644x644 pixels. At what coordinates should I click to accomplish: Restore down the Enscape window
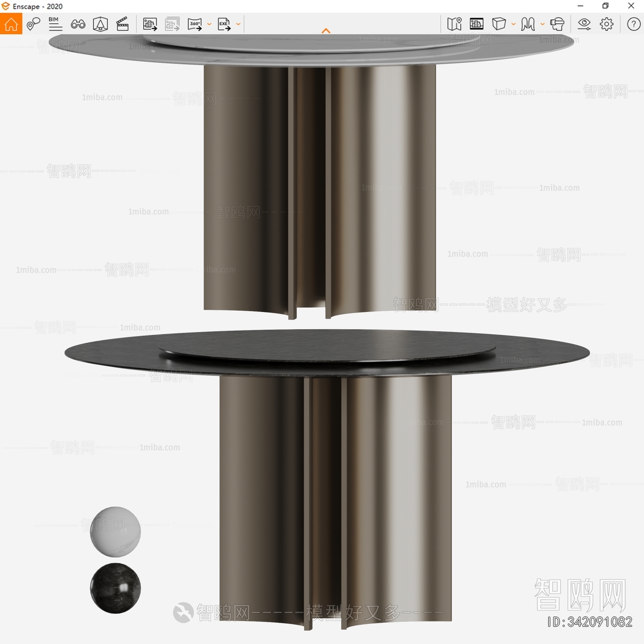(x=605, y=6)
